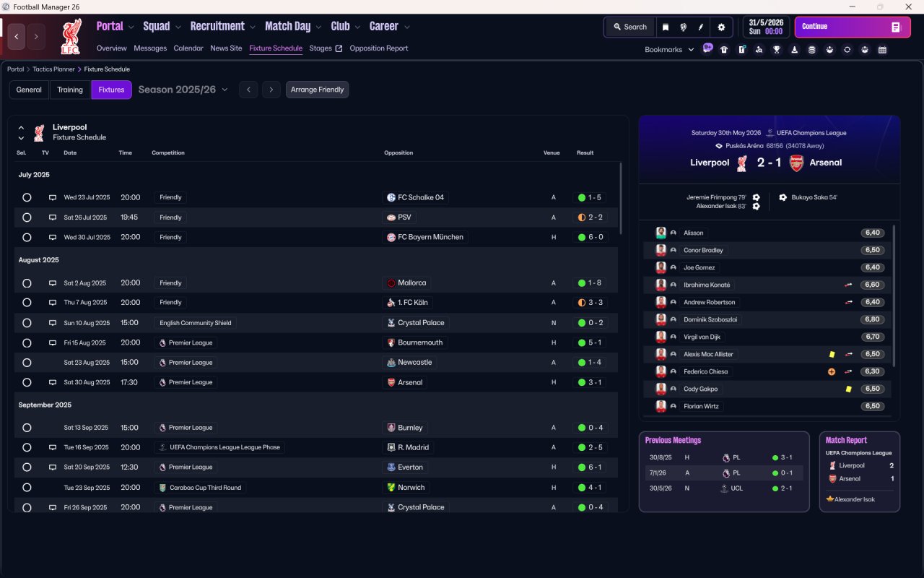This screenshot has height=578, width=924.
Task: Click the Liverpool club crest logo
Action: [72, 36]
